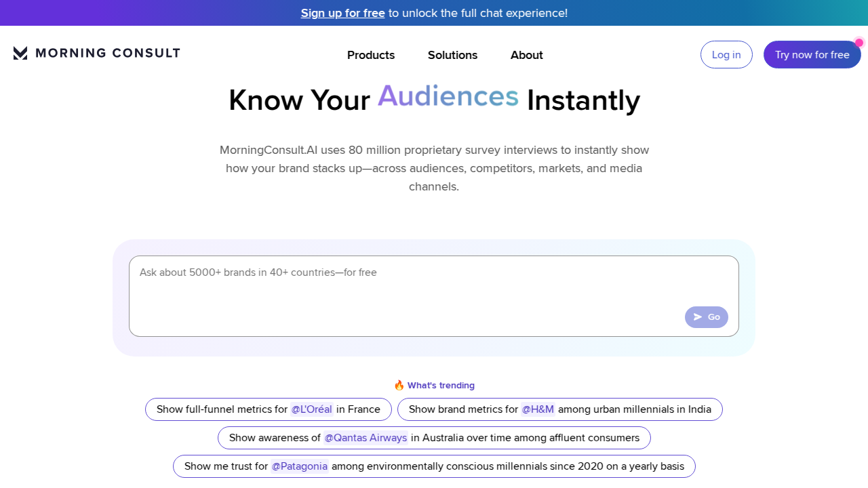Open the Products menu
Image resolution: width=868 pixels, height=488 pixels.
coord(371,55)
